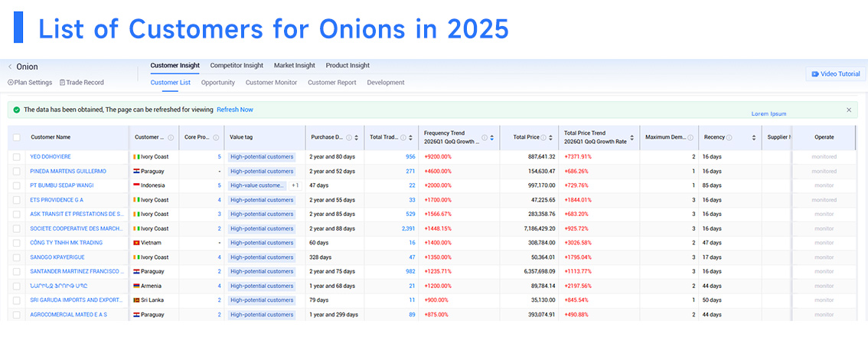The height and width of the screenshot is (344, 868).
Task: Tick the checkbox for PINEDA MARTENS GUILLERMO
Action: pos(17,171)
